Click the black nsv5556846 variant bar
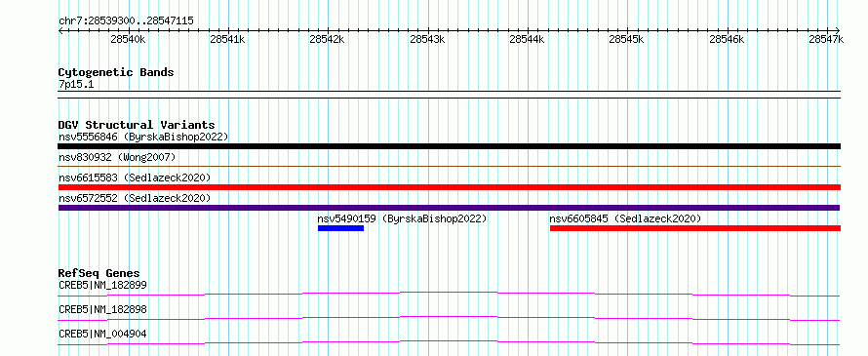 [x=449, y=146]
